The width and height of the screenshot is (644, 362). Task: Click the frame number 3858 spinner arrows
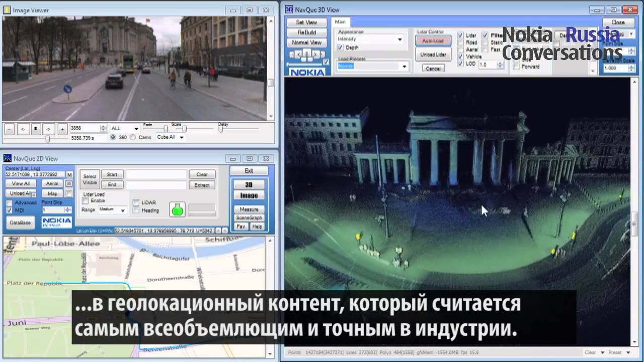tap(104, 128)
